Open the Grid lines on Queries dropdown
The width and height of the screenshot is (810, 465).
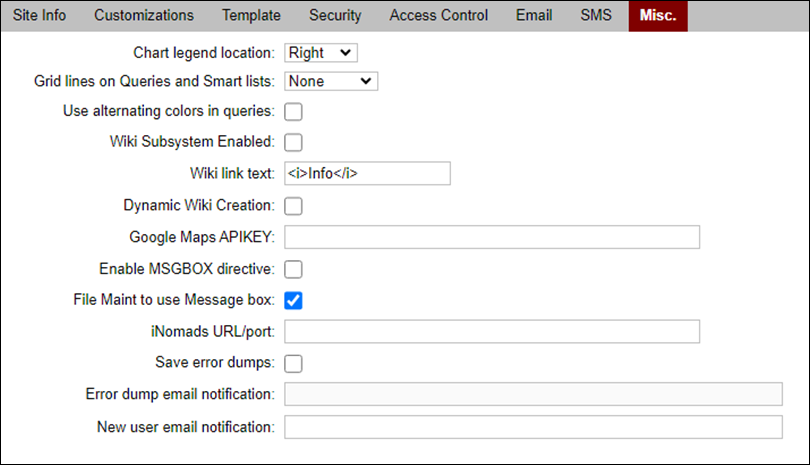pos(331,81)
